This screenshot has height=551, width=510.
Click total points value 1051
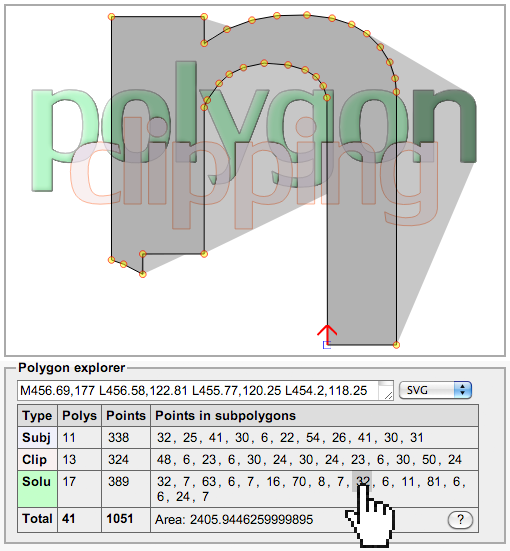(120, 519)
